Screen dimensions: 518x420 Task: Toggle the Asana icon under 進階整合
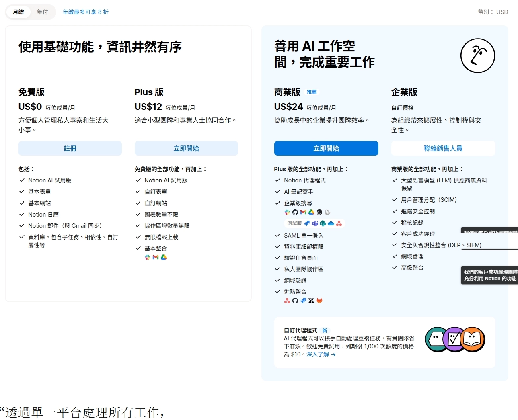pyautogui.click(x=287, y=301)
